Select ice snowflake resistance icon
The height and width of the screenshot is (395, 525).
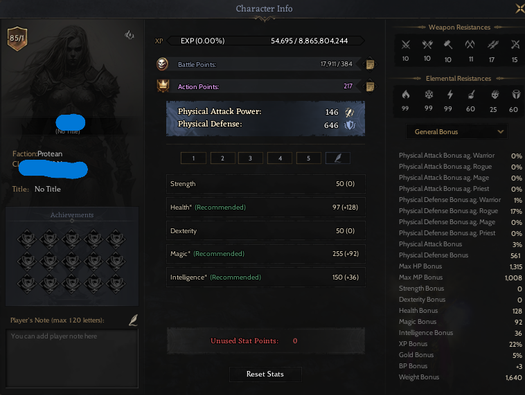coord(429,95)
